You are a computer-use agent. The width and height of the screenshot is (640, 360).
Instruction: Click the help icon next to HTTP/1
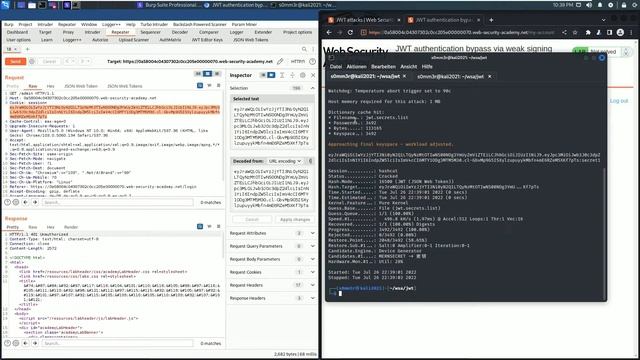312,61
